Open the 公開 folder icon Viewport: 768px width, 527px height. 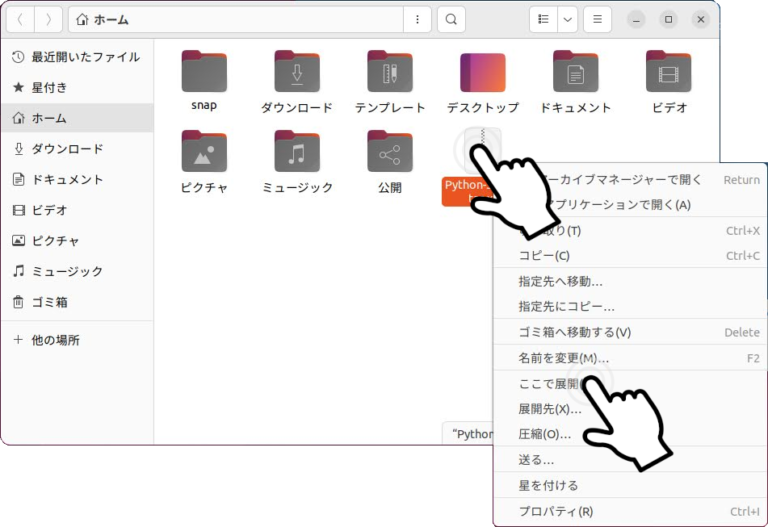point(390,151)
